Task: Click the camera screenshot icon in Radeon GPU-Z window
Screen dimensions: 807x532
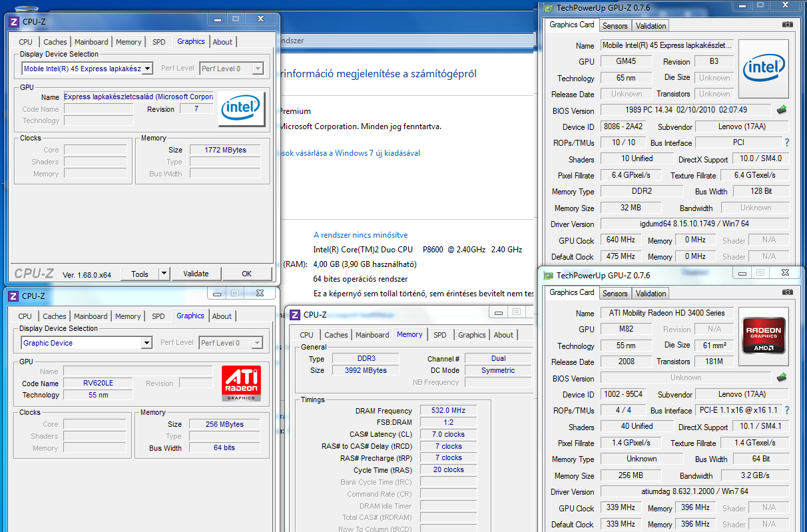Action: pyautogui.click(x=788, y=292)
